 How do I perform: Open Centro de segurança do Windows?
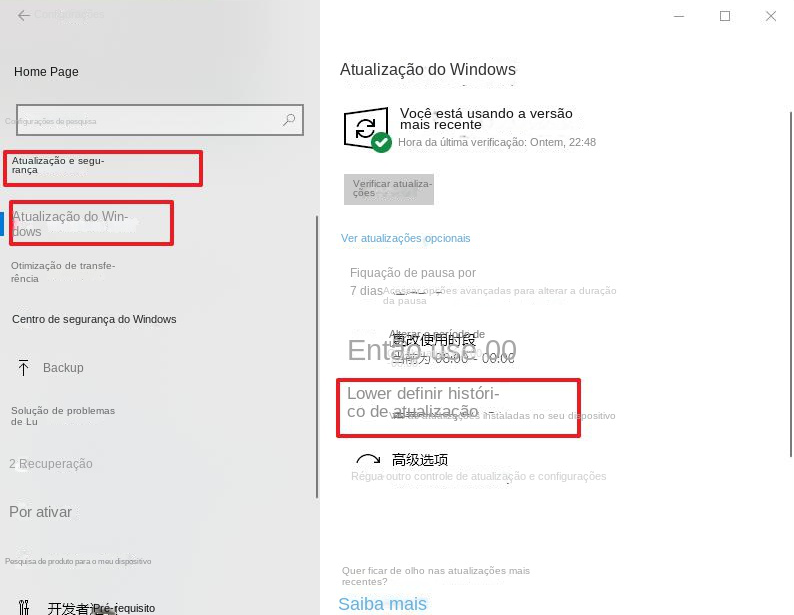(94, 319)
